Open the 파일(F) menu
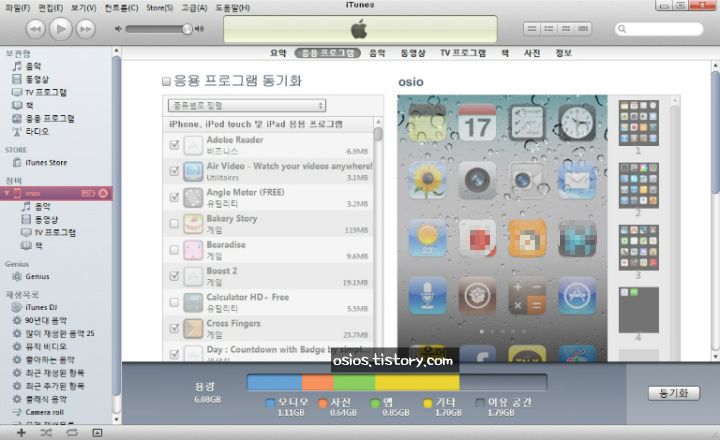The image size is (720, 440). click(17, 8)
